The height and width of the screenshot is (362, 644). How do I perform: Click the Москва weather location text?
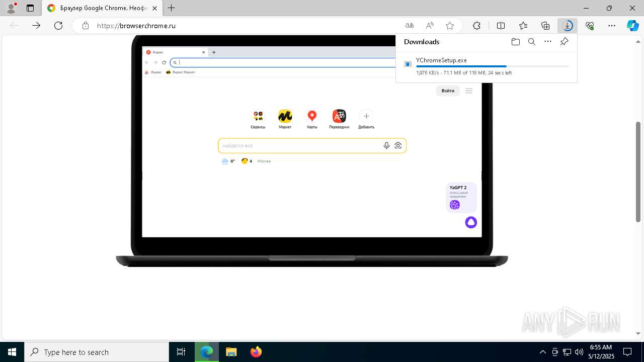pyautogui.click(x=264, y=161)
